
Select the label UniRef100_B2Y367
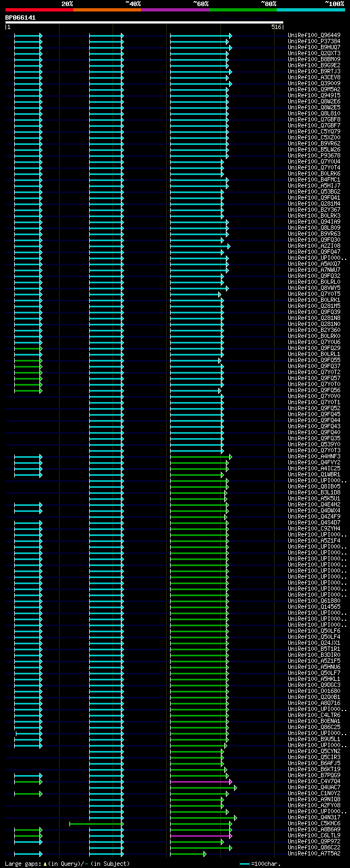[314, 210]
